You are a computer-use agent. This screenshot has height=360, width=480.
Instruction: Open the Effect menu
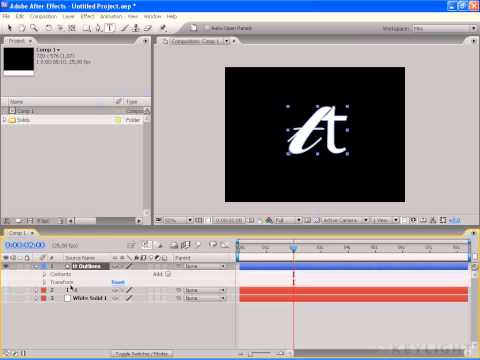(x=88, y=16)
